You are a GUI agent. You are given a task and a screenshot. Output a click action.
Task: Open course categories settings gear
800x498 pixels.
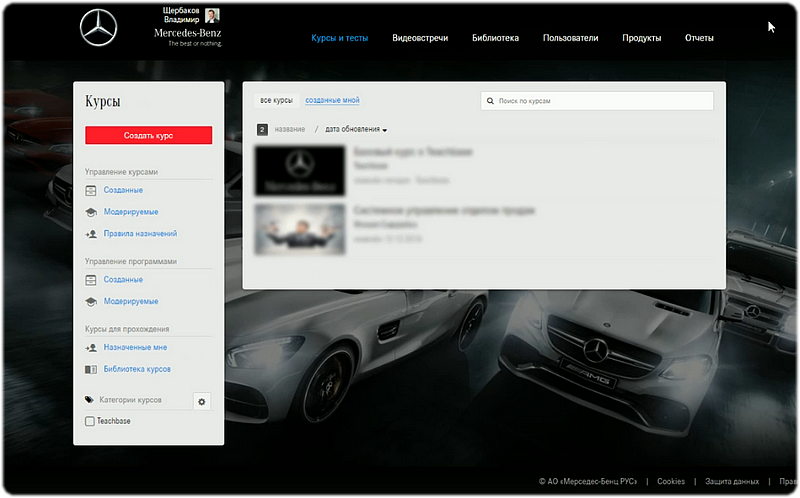pyautogui.click(x=202, y=402)
